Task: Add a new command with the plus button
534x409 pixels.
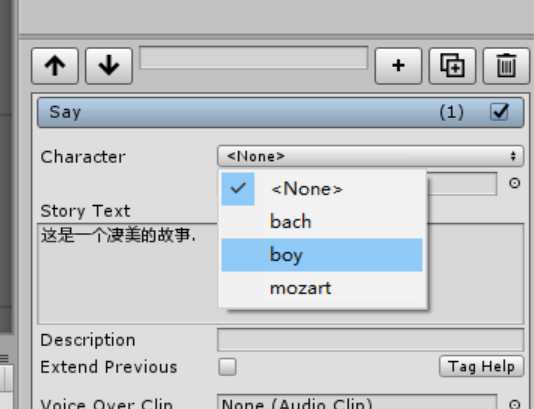Action: click(x=398, y=66)
